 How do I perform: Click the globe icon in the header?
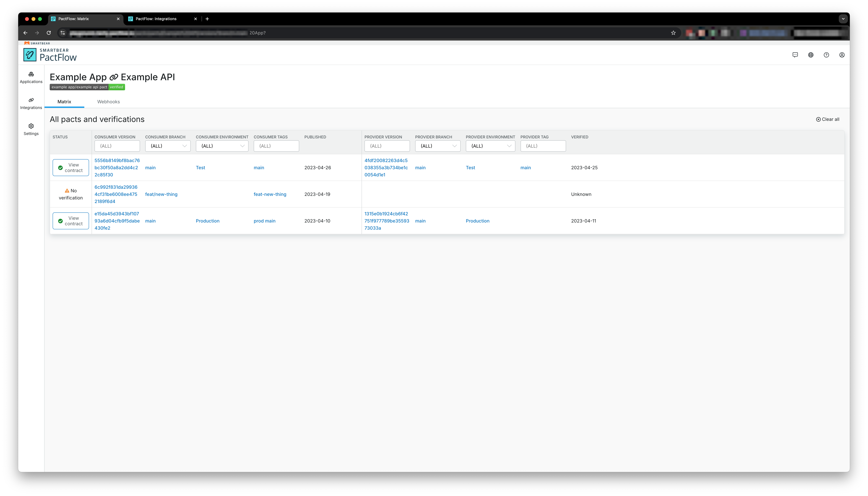pyautogui.click(x=811, y=55)
